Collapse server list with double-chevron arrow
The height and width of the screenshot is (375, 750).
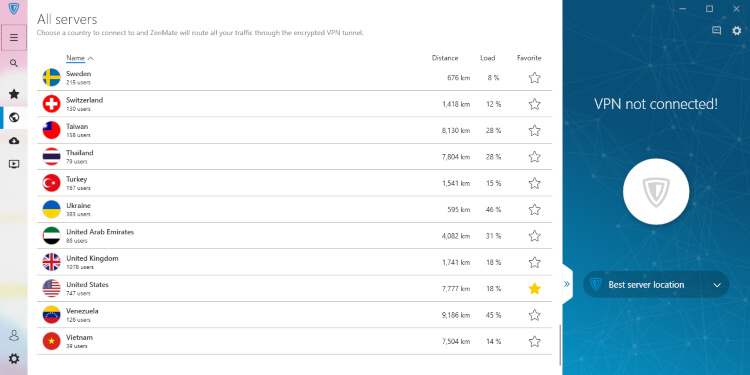pos(567,284)
